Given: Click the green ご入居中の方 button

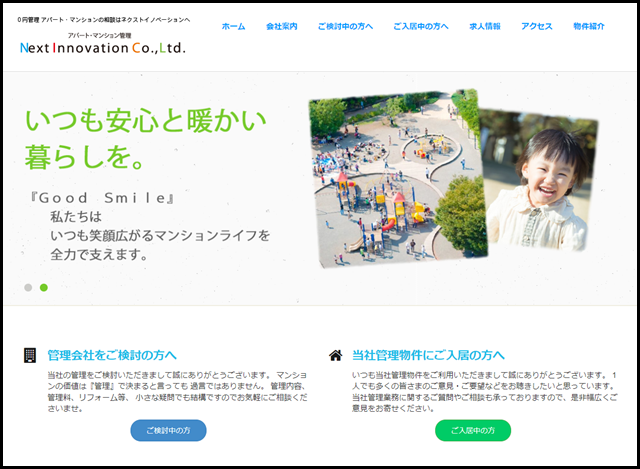Looking at the screenshot, I should pyautogui.click(x=473, y=430).
